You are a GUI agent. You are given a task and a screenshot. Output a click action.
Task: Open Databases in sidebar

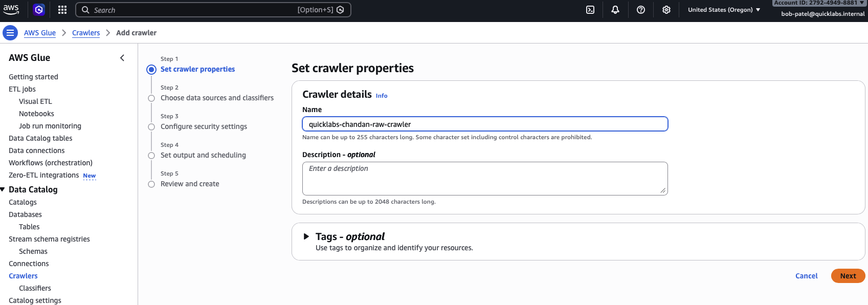[25, 214]
